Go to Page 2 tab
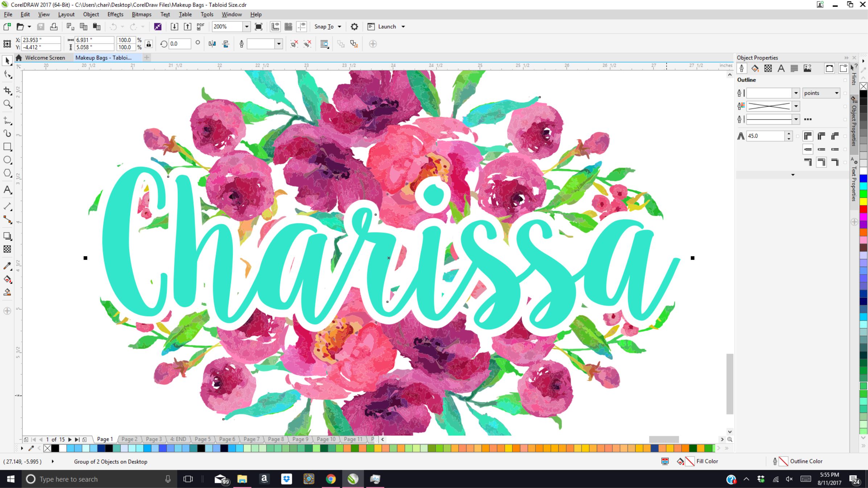The image size is (868, 488). point(129,439)
